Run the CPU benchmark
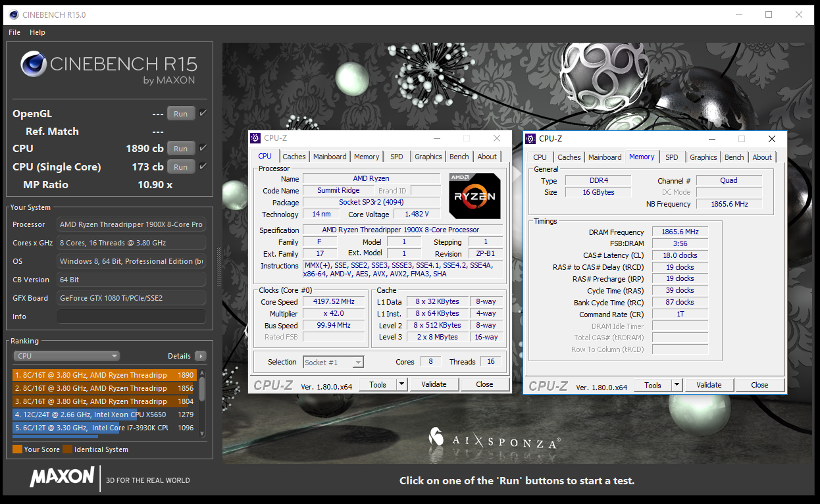The image size is (820, 504). (x=181, y=149)
